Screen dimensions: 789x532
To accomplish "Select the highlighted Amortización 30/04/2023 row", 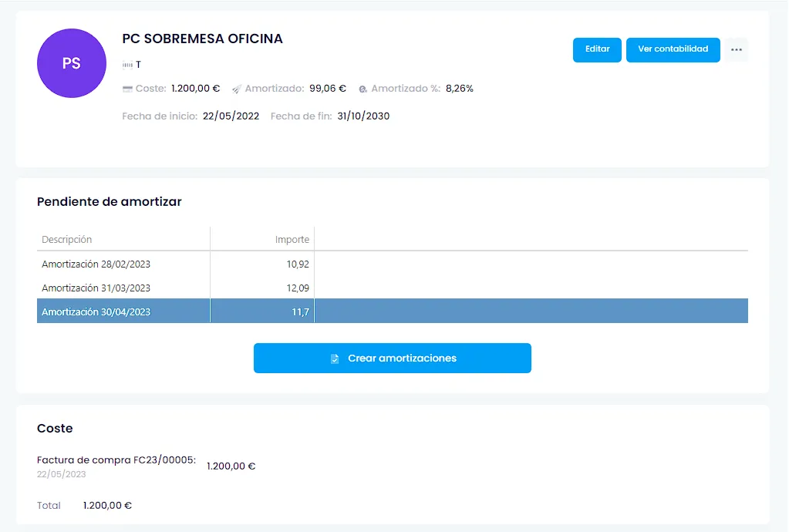I will pos(393,311).
